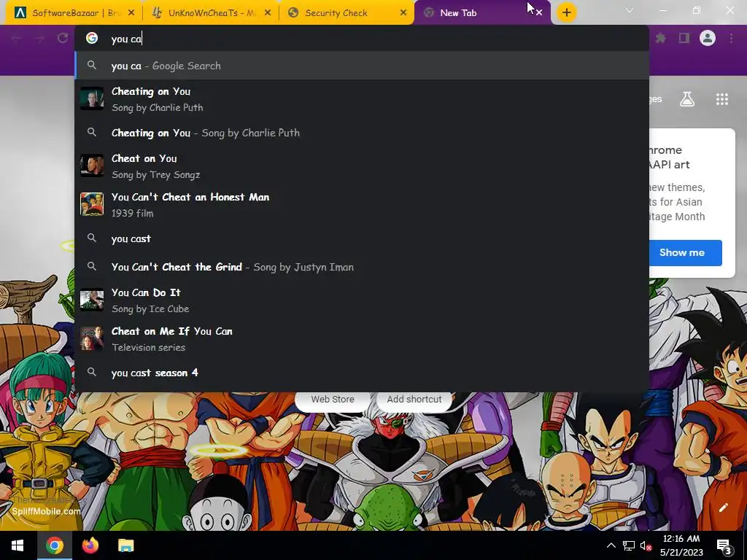Pick Cheat on You by Trey Songz
This screenshot has width=747, height=560.
362,166
